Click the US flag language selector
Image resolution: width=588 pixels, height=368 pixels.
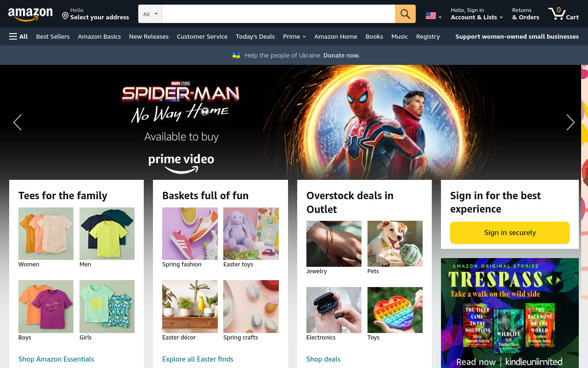pyautogui.click(x=434, y=16)
